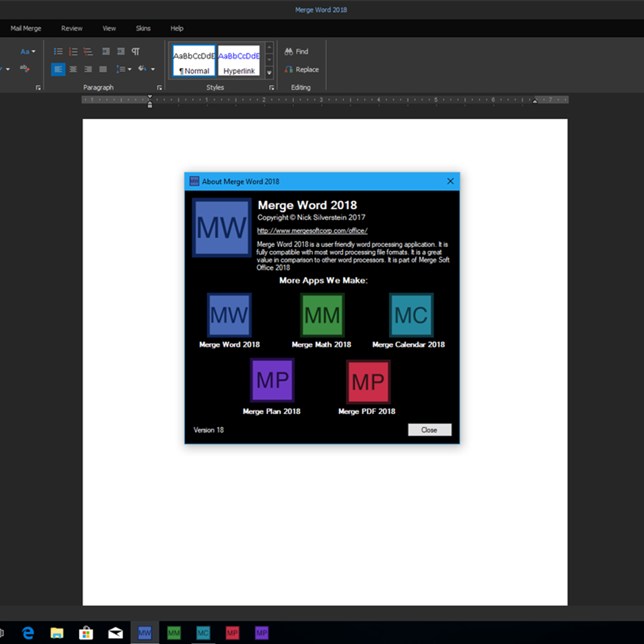Screen dimensions: 644x644
Task: Click the clear formatting eraser icon
Action: pyautogui.click(x=24, y=69)
